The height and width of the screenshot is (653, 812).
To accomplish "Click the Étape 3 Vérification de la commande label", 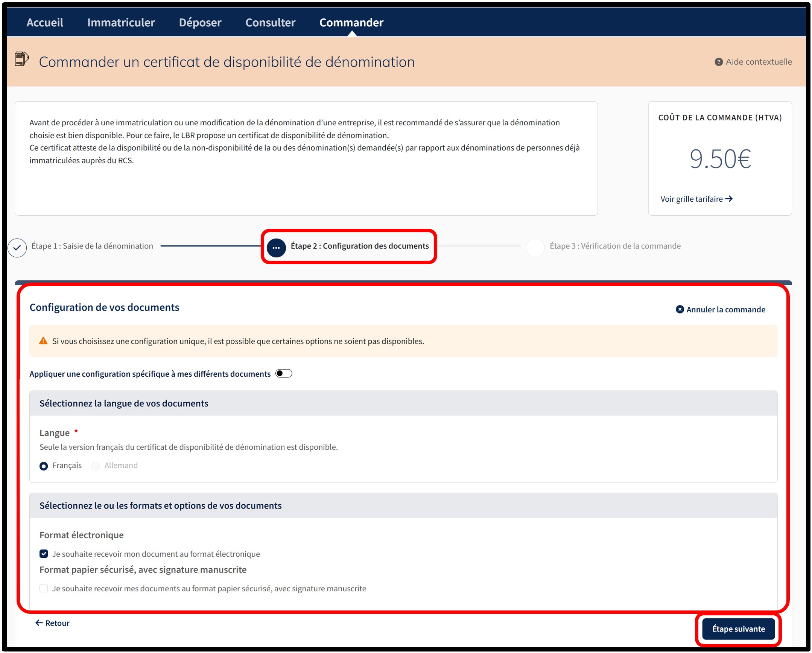I will (x=615, y=246).
